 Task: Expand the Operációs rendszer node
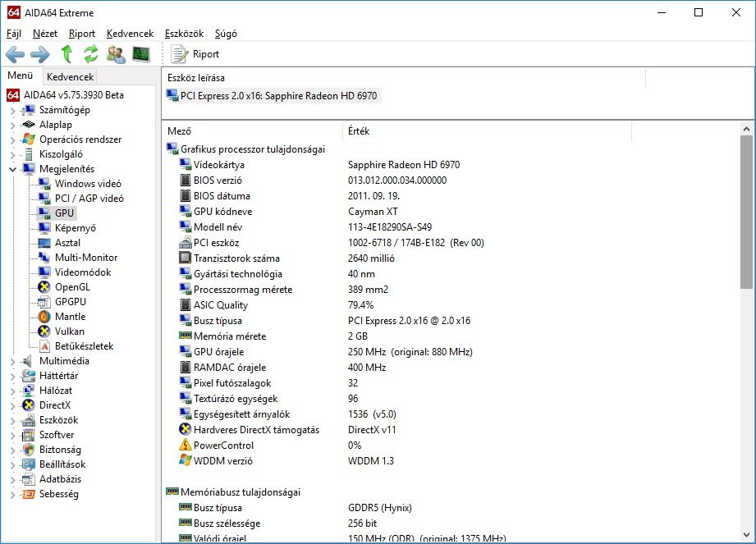click(12, 140)
